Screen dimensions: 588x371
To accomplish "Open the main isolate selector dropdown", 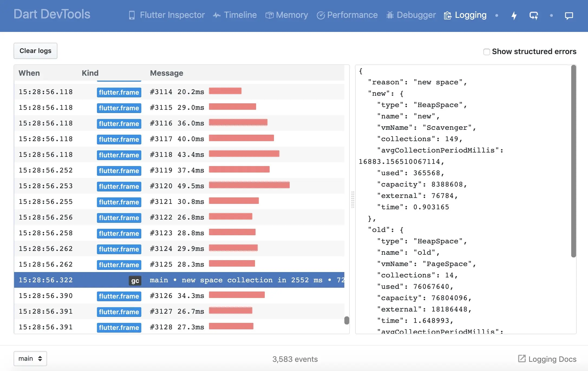I will 30,359.
